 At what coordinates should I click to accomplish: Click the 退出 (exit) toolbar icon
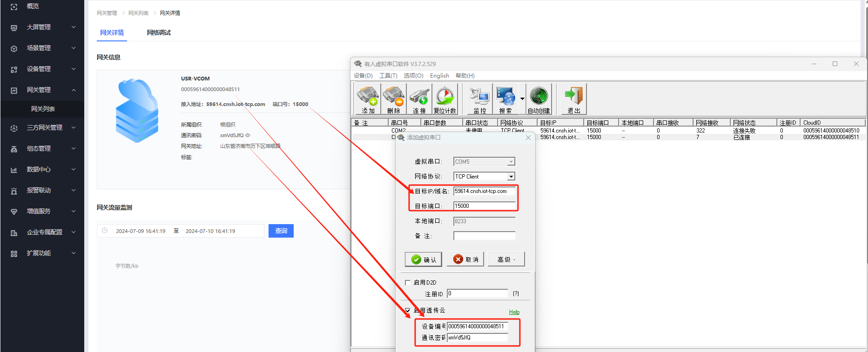click(574, 100)
